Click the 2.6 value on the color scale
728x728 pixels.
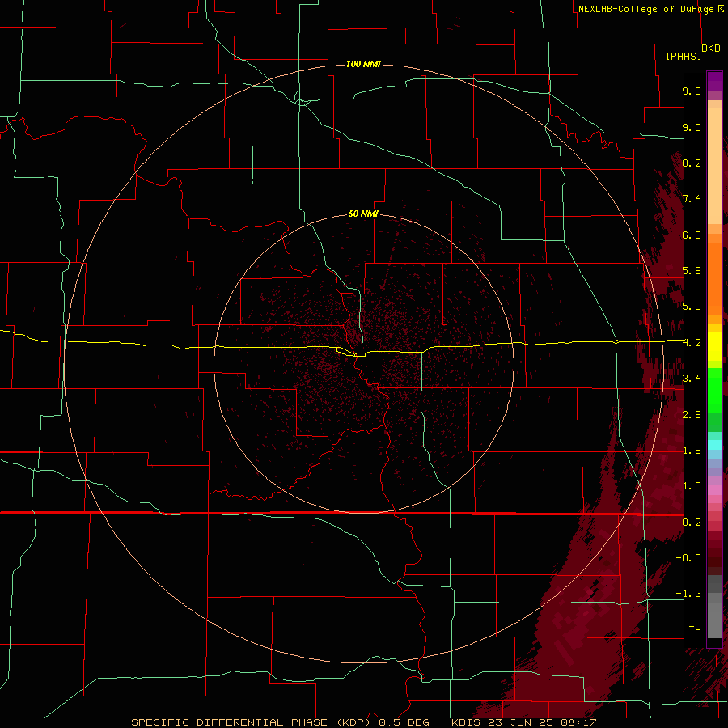692,414
